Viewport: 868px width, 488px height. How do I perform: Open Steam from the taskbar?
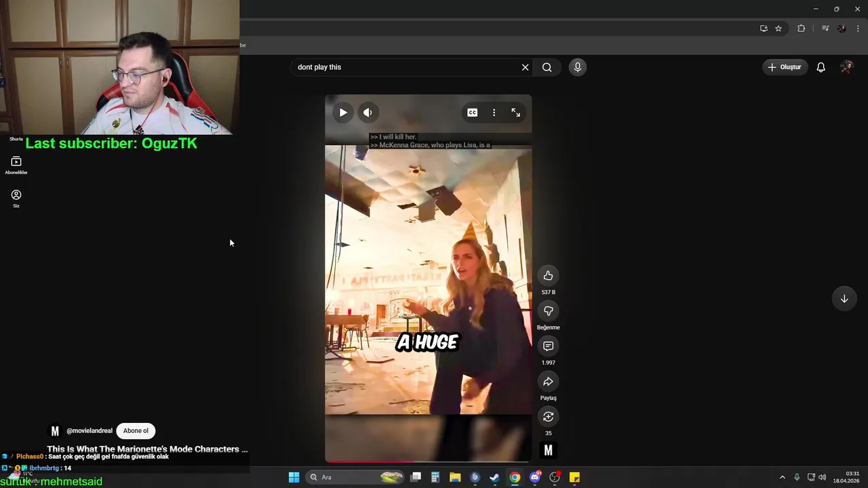pyautogui.click(x=494, y=477)
